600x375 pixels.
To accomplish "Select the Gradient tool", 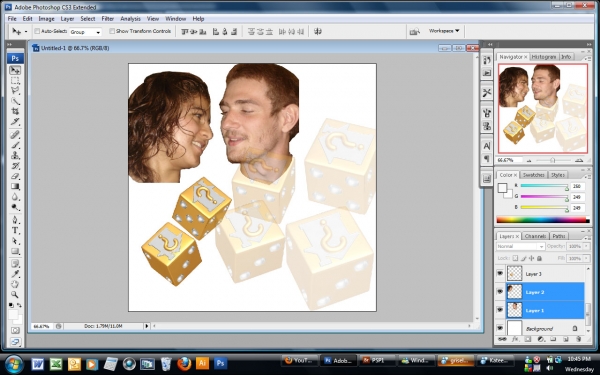I will tap(15, 186).
